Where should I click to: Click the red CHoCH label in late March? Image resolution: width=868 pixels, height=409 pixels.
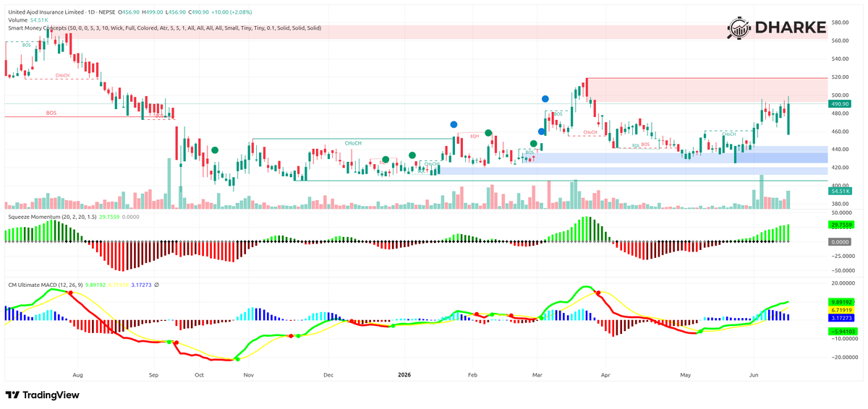[590, 133]
